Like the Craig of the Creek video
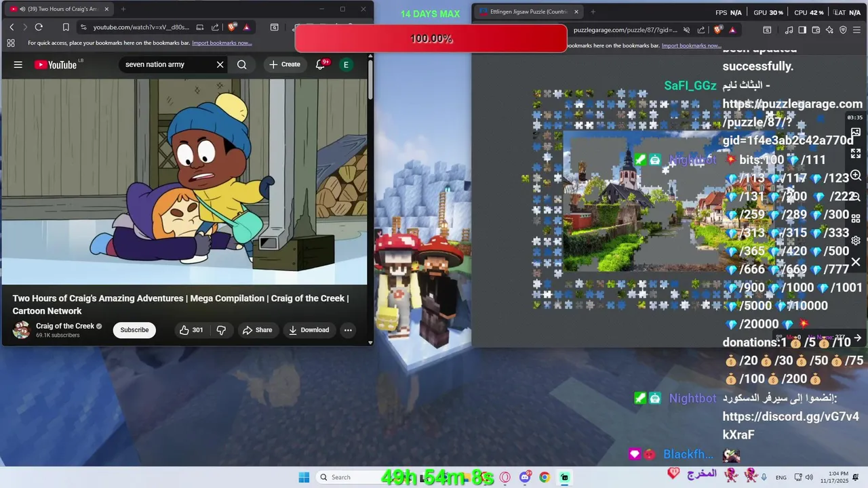Viewport: 868px width, 488px height. pyautogui.click(x=191, y=330)
